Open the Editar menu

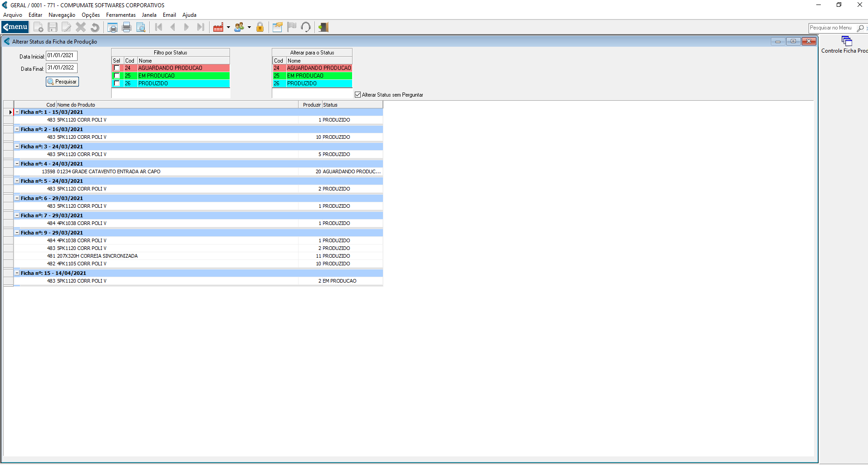click(35, 15)
